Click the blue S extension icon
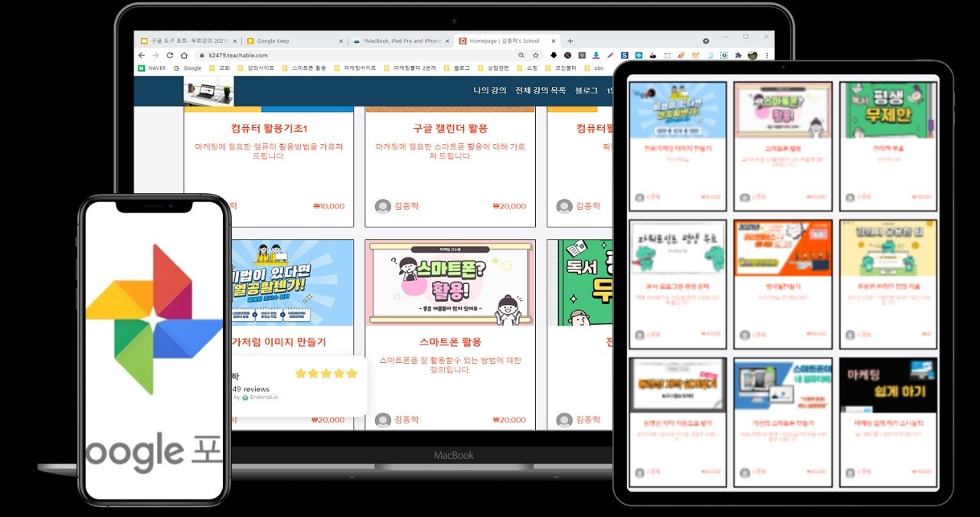The image size is (980, 517). pyautogui.click(x=625, y=55)
